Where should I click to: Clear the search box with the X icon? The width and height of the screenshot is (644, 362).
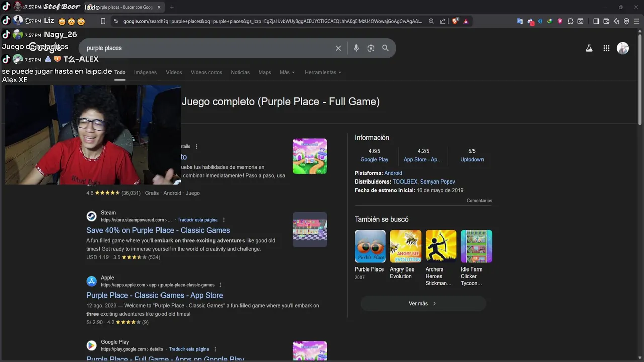338,48
